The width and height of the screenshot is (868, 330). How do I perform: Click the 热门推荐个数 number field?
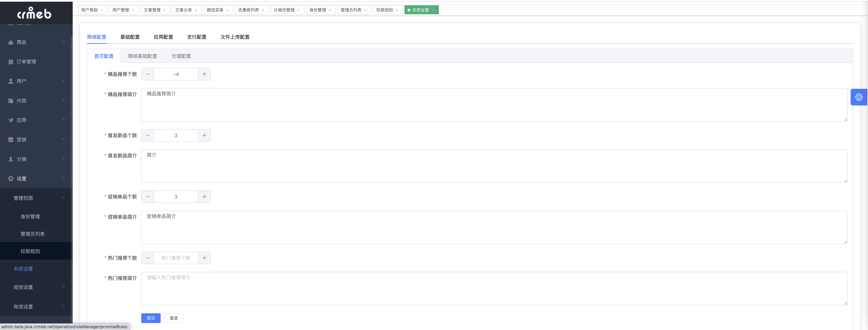[x=176, y=258]
